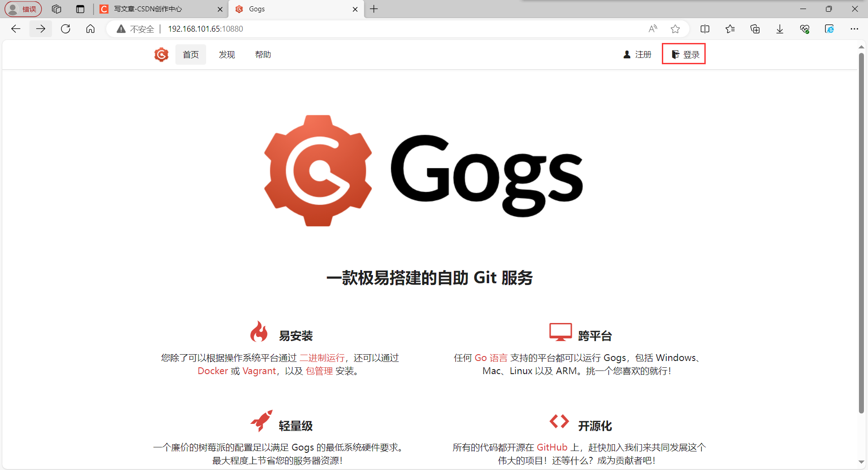
Task: Open the downloads icon
Action: click(780, 29)
